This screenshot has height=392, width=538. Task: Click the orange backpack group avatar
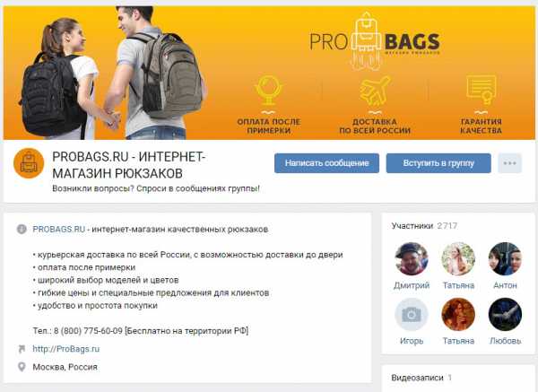pyautogui.click(x=29, y=163)
